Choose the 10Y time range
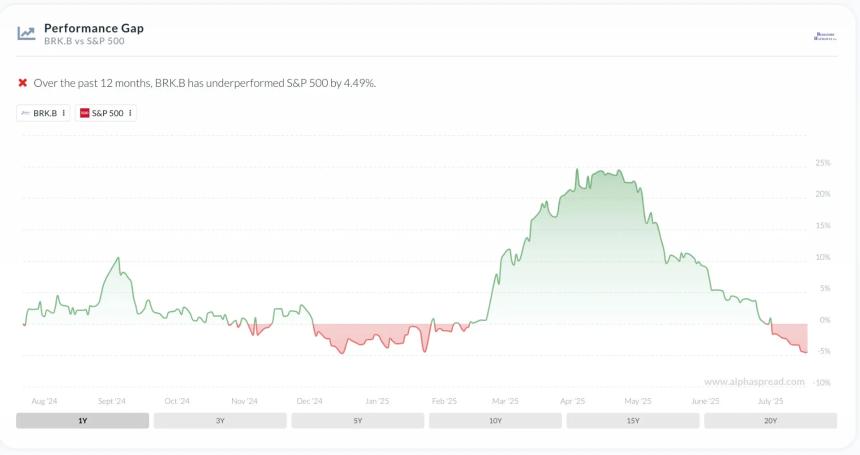The height and width of the screenshot is (455, 860). click(495, 421)
